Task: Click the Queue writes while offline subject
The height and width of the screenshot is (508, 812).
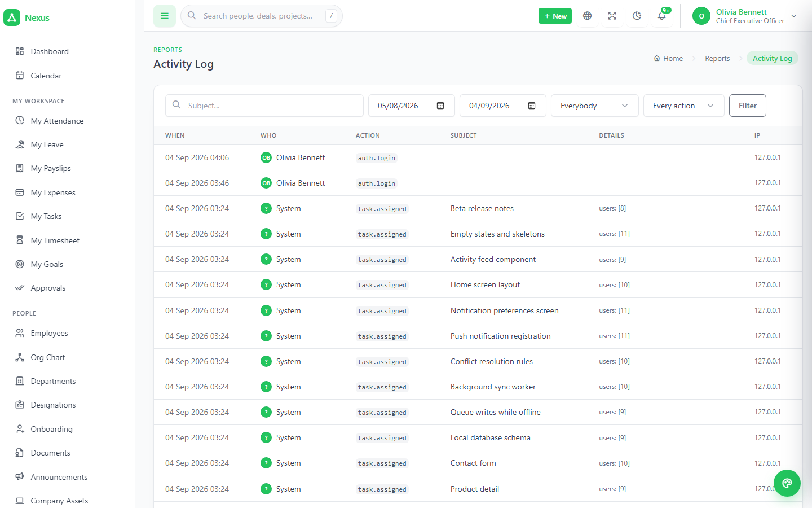Action: pyautogui.click(x=496, y=412)
